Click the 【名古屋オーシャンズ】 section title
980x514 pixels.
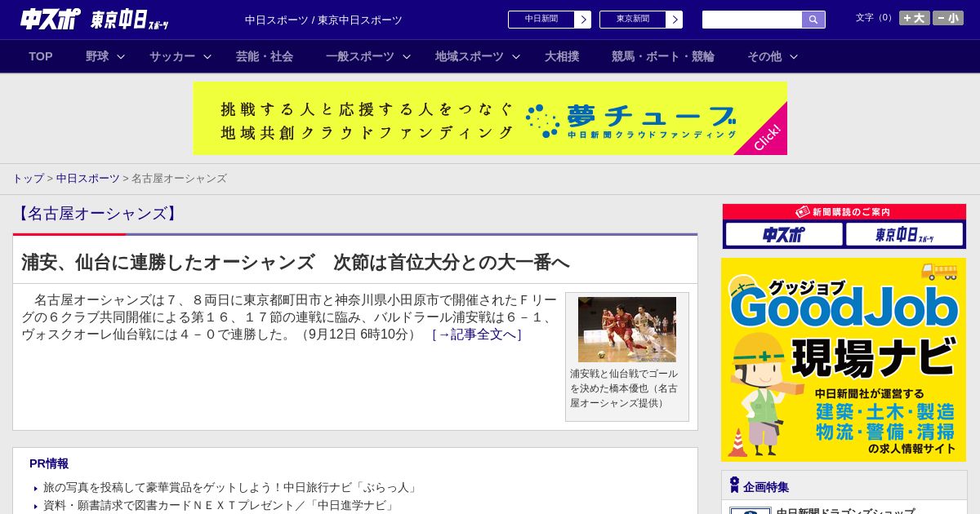[97, 214]
